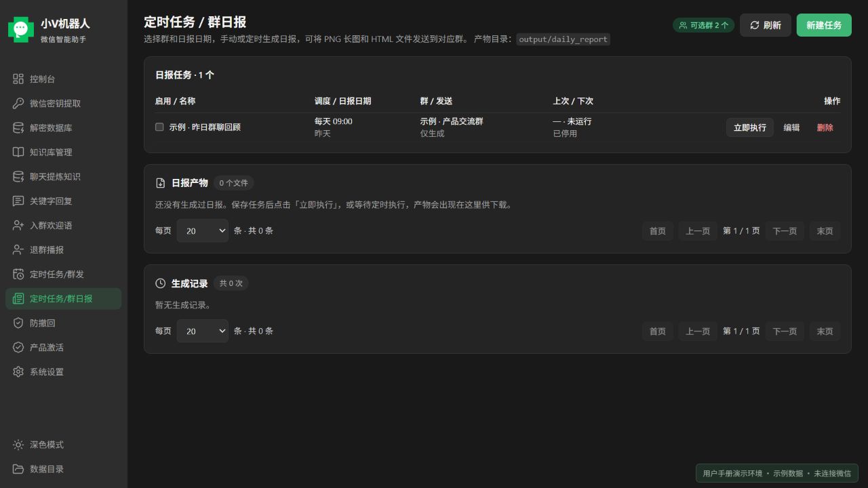The image size is (868, 488).
Task: Click the red 删除 link
Action: pyautogui.click(x=825, y=127)
